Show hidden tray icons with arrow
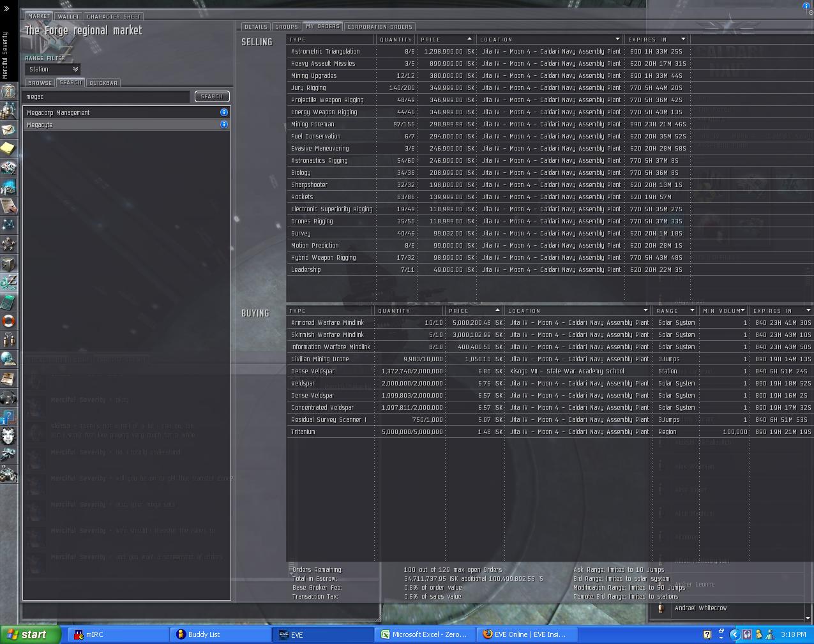Viewport: 814px width, 644px height. (x=734, y=634)
